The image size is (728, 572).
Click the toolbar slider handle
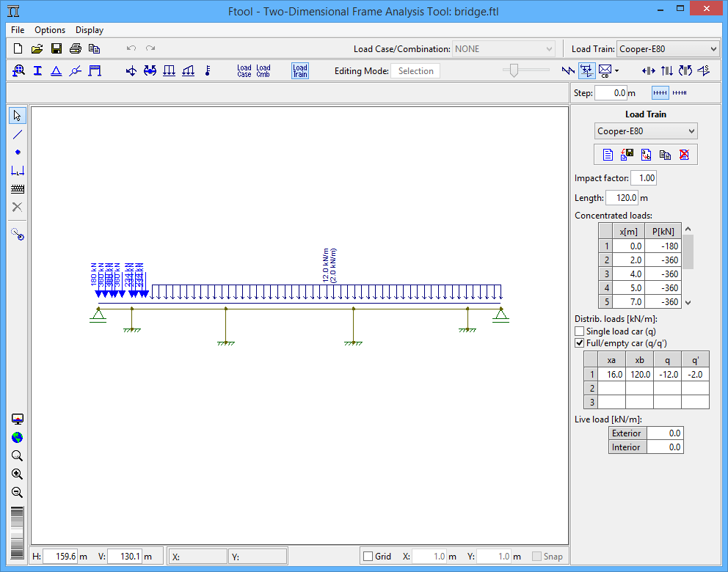(514, 70)
